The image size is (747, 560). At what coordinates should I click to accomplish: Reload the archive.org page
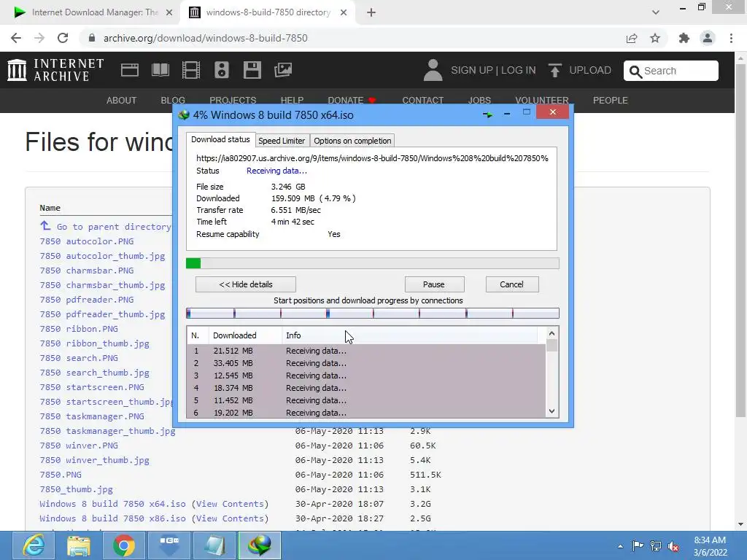(x=63, y=38)
